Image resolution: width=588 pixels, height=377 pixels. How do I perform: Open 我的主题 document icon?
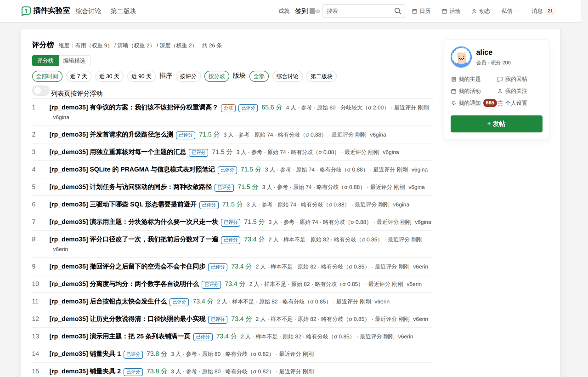[454, 79]
